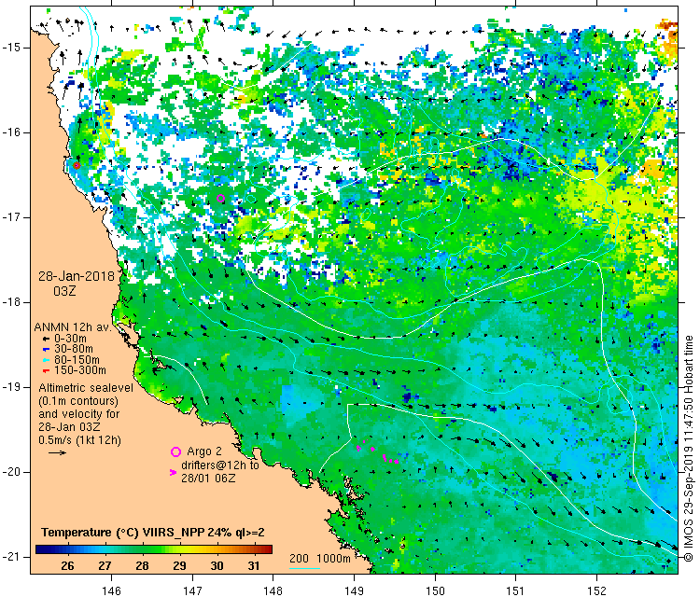Click the 30-80m depth label
This screenshot has width=700, height=597.
pyautogui.click(x=74, y=349)
